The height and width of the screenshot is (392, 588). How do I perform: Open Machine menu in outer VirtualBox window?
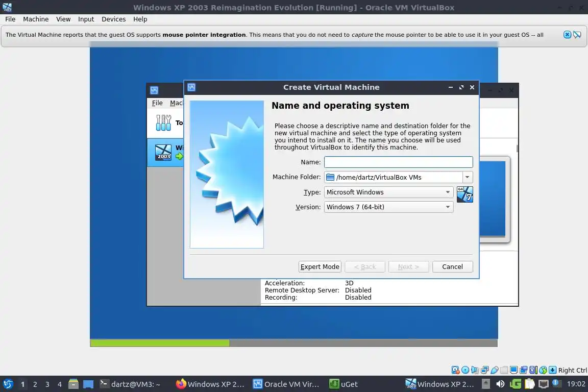click(x=36, y=19)
